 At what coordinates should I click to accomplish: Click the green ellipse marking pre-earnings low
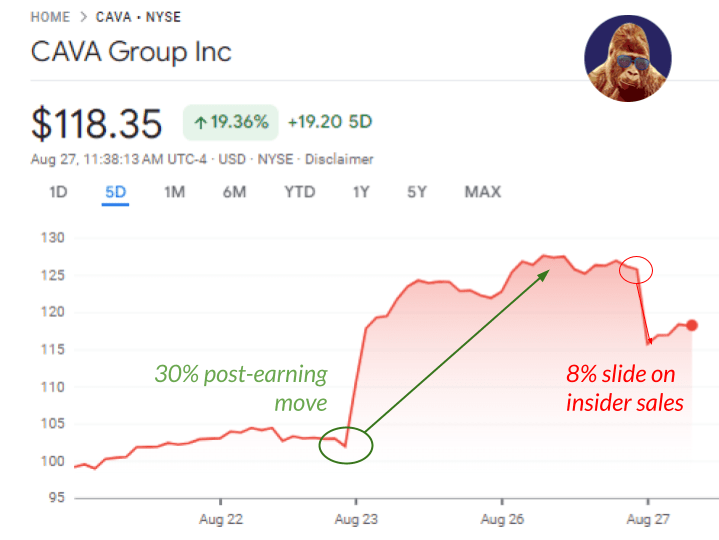coord(345,443)
